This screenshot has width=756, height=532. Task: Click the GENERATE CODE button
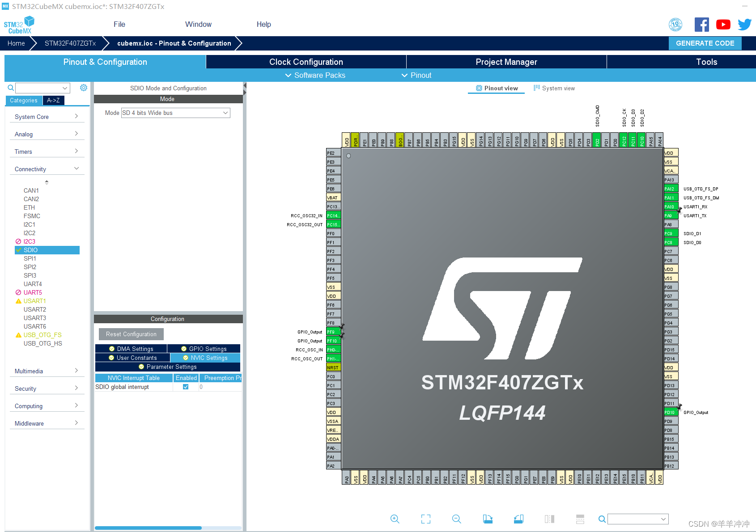pyautogui.click(x=705, y=43)
